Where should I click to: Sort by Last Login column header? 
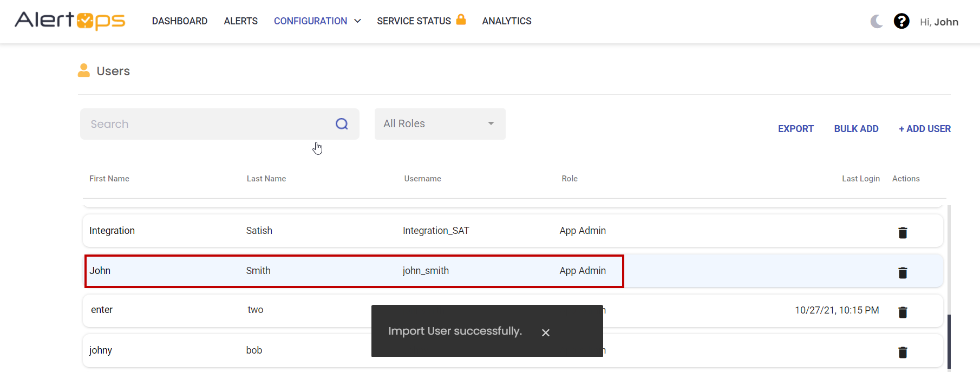tap(861, 179)
